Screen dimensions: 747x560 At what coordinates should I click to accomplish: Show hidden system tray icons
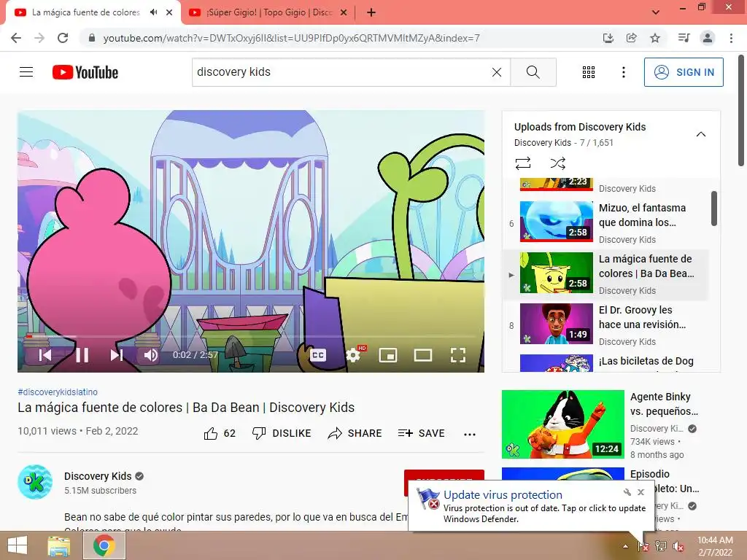[x=625, y=546]
